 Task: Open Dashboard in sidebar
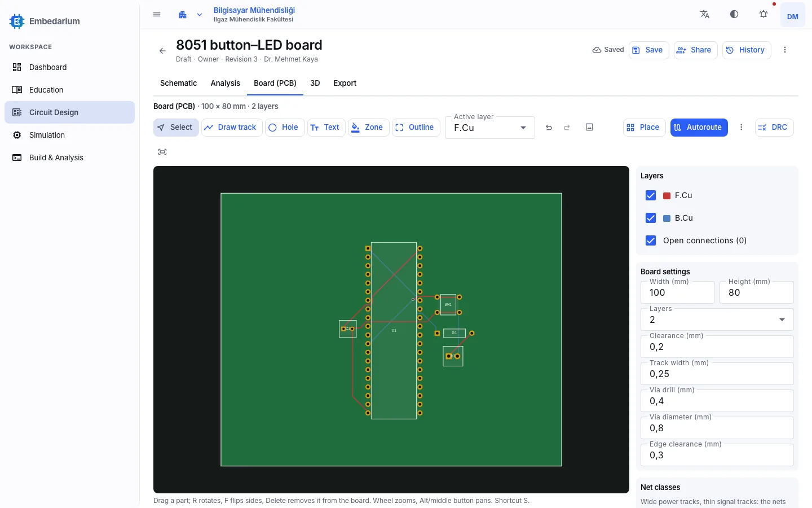click(70, 67)
